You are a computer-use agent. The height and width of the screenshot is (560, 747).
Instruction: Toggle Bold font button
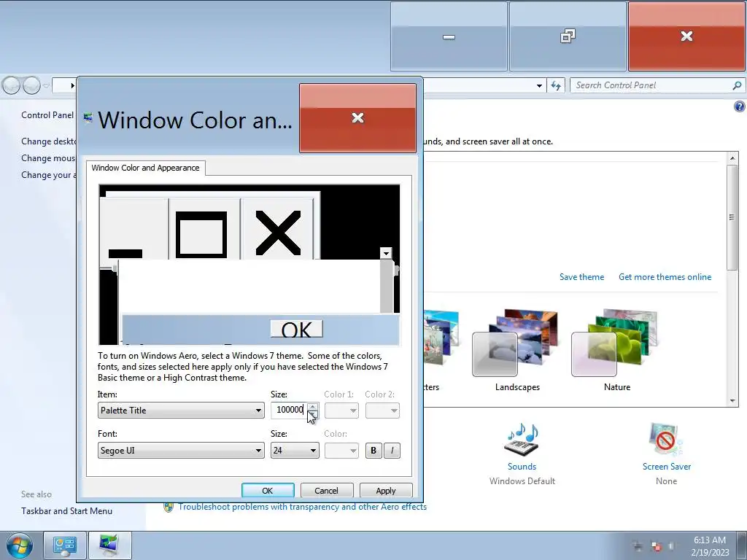[x=373, y=451]
